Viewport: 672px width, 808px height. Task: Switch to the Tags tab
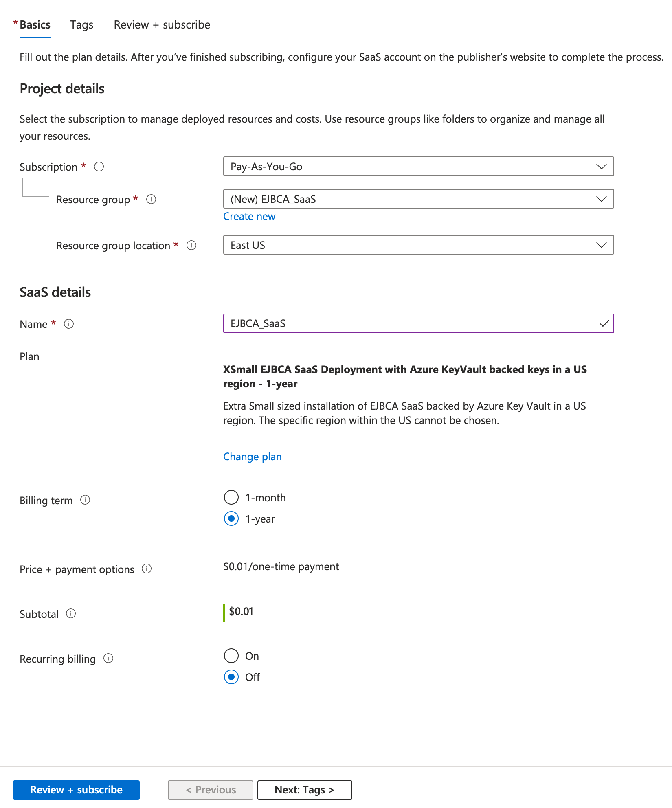(x=81, y=25)
